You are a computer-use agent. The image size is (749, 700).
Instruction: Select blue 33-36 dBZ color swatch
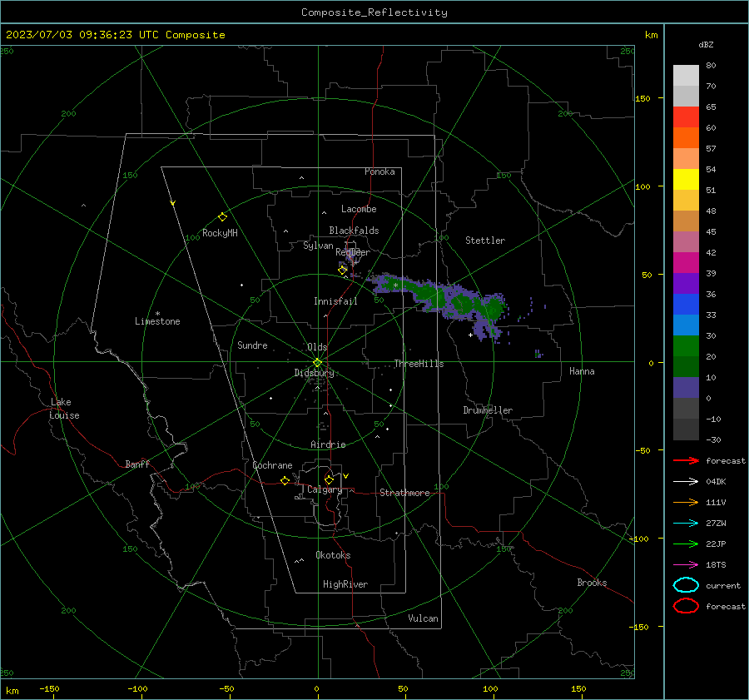click(686, 305)
